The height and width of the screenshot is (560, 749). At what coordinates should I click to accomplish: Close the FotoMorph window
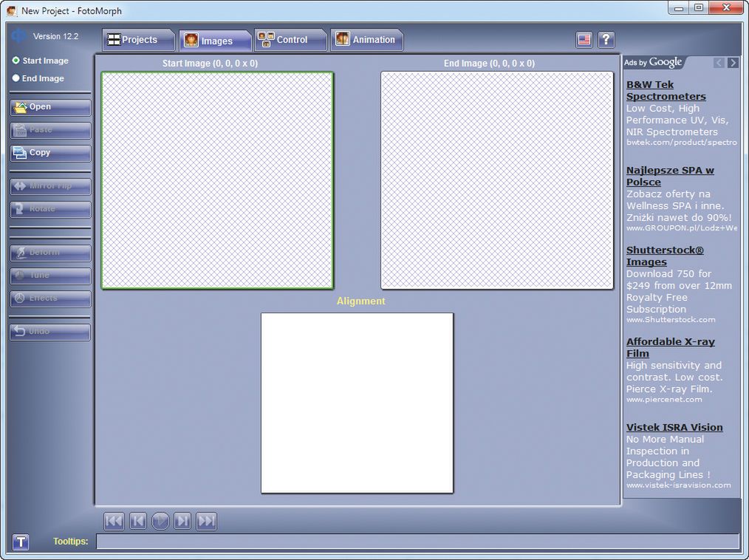click(x=727, y=7)
